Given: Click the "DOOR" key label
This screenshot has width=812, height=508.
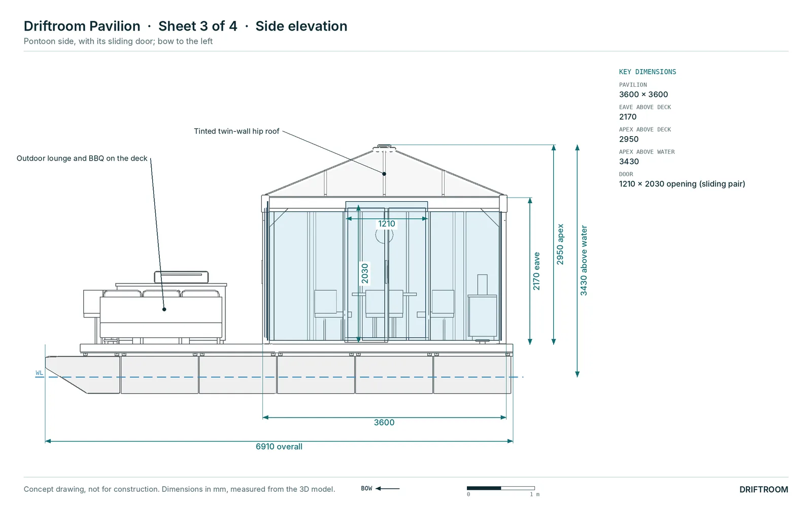Looking at the screenshot, I should (626, 174).
